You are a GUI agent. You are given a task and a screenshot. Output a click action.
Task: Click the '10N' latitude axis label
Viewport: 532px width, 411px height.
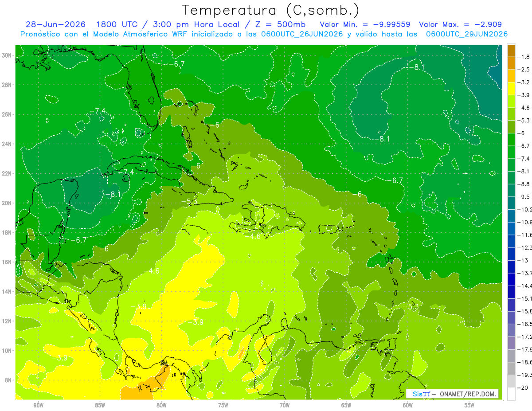click(x=7, y=351)
